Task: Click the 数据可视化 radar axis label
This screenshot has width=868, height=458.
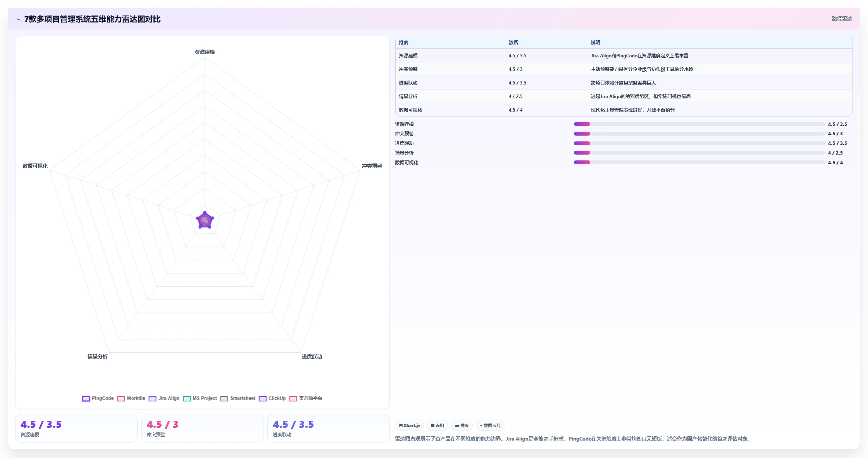Action: [35, 166]
